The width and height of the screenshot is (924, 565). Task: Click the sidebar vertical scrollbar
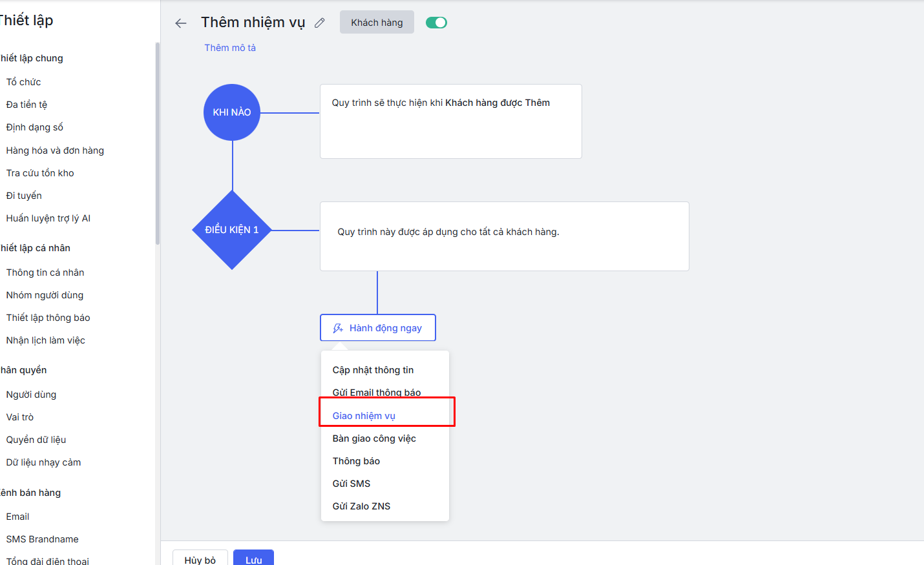tap(158, 143)
